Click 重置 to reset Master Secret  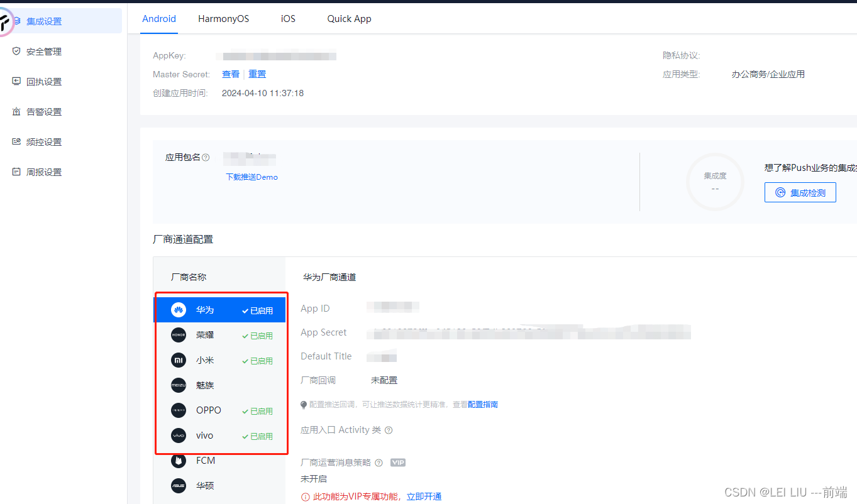pyautogui.click(x=257, y=74)
